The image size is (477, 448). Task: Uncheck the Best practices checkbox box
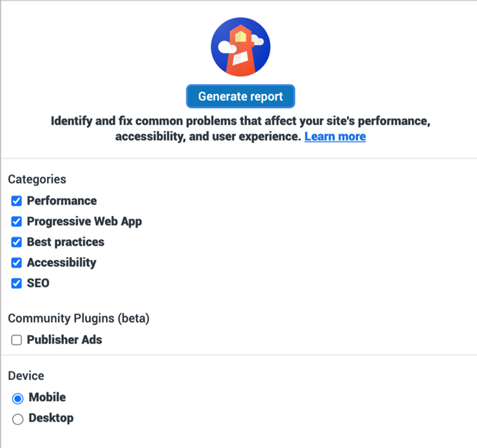point(16,242)
